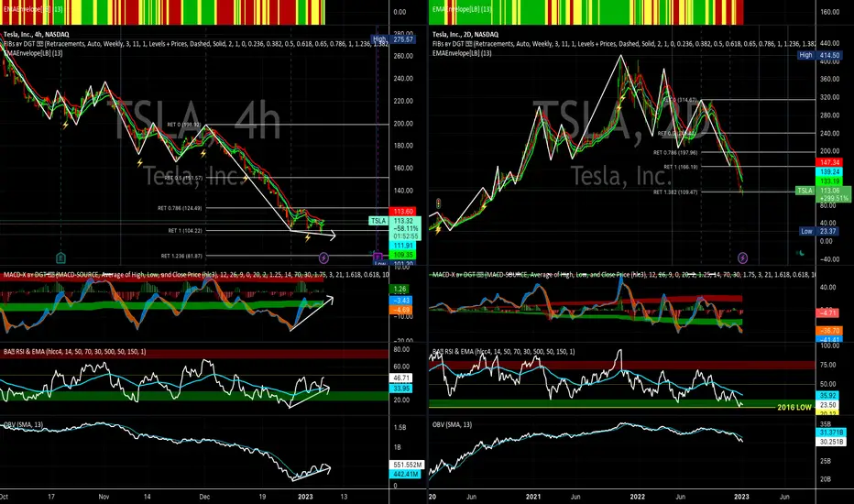Click RSI EMA value tag 33.95 on 4h chart

401,389
